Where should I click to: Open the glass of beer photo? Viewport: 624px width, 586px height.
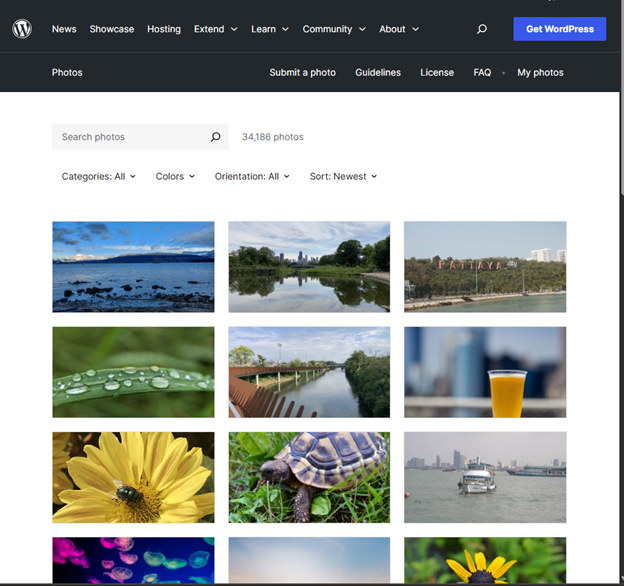coord(485,372)
